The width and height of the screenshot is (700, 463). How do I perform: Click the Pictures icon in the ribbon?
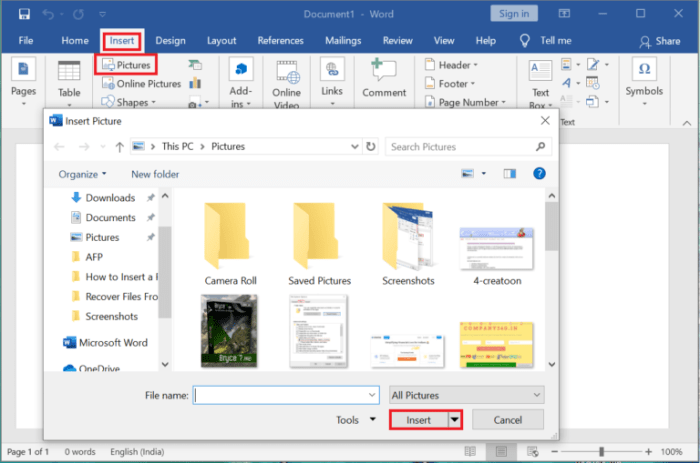tap(108, 65)
